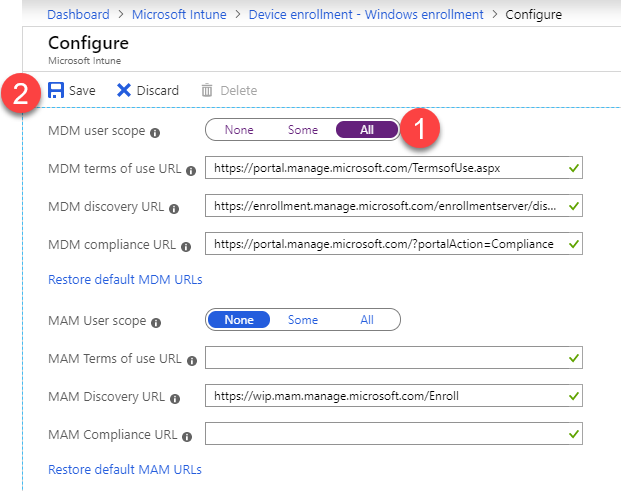Click info icon beside MDM user scope
Image resolution: width=621 pixels, height=491 pixels.
pyautogui.click(x=155, y=133)
